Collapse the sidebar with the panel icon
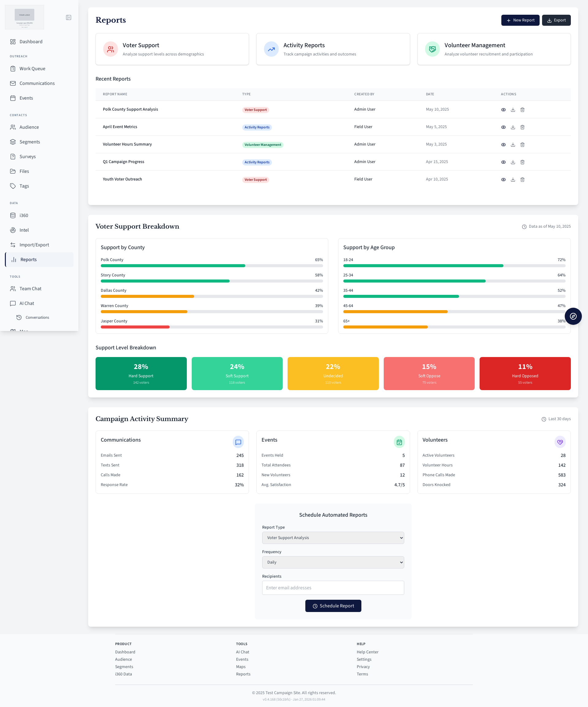Image resolution: width=588 pixels, height=707 pixels. click(x=69, y=17)
